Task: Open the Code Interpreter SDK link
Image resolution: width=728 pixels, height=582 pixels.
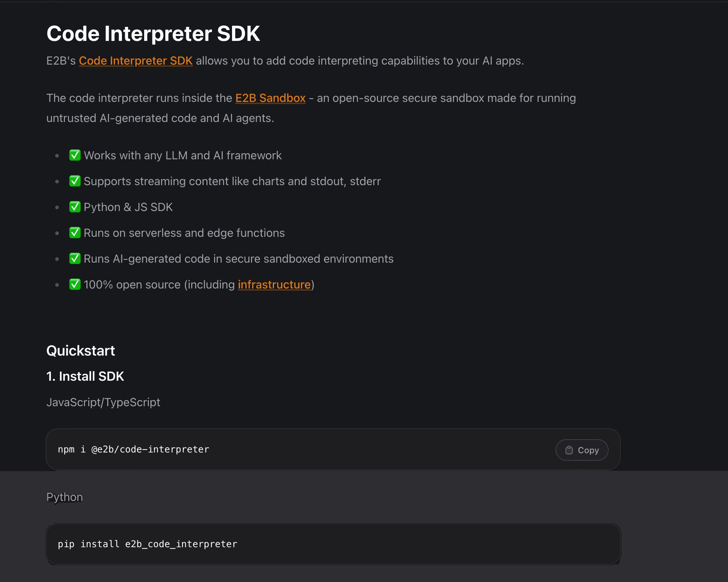Action: [136, 61]
